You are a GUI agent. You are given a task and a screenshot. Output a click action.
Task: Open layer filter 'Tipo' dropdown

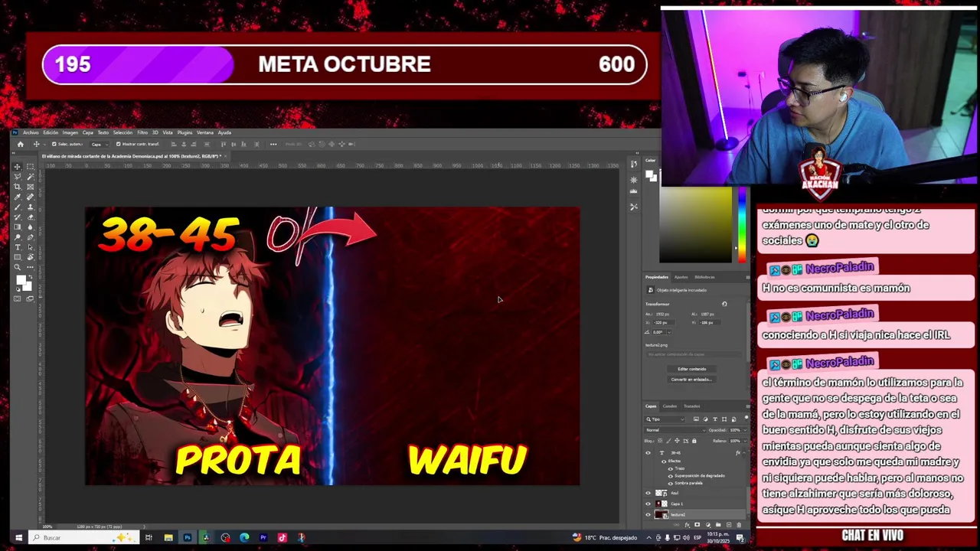[x=665, y=419]
